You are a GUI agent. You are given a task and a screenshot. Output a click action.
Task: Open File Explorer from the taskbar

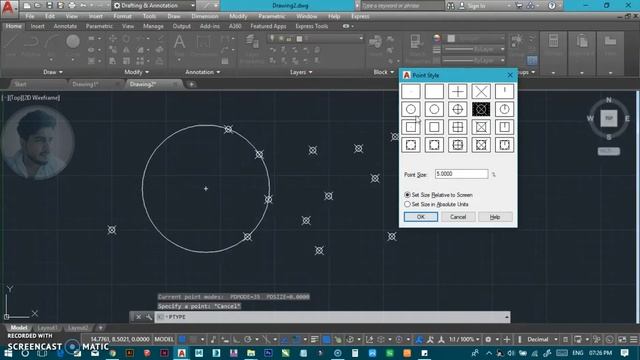pos(251,353)
